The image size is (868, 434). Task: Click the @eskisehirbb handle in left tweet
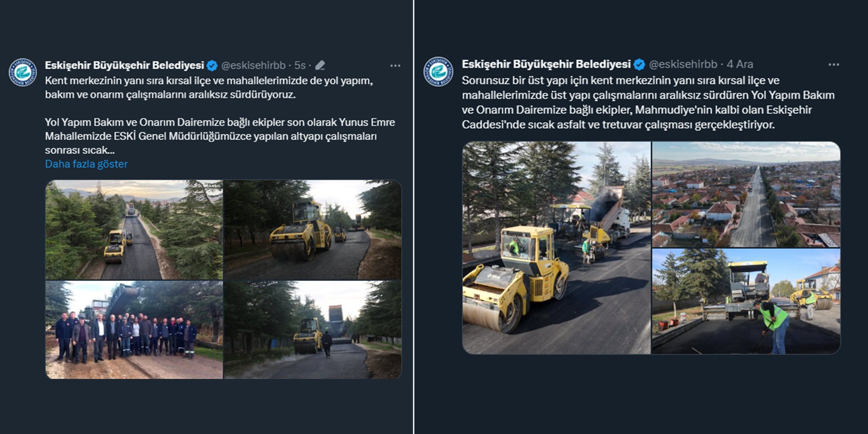(253, 65)
